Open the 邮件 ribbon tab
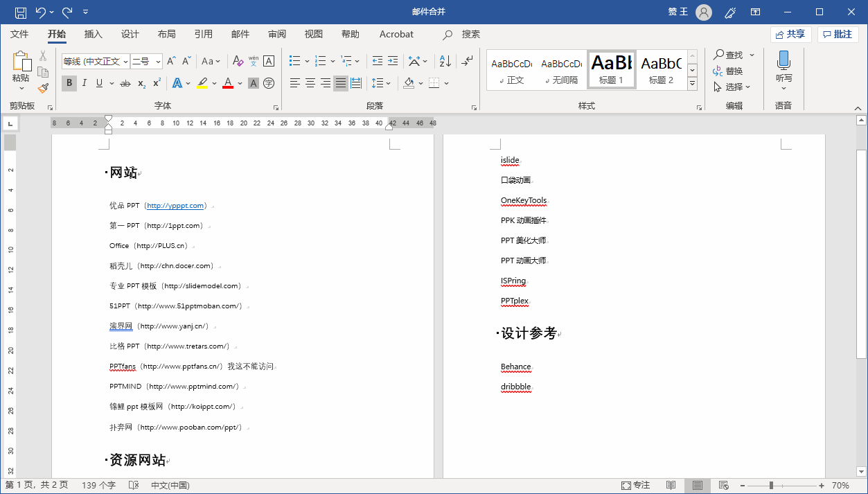 [x=240, y=34]
